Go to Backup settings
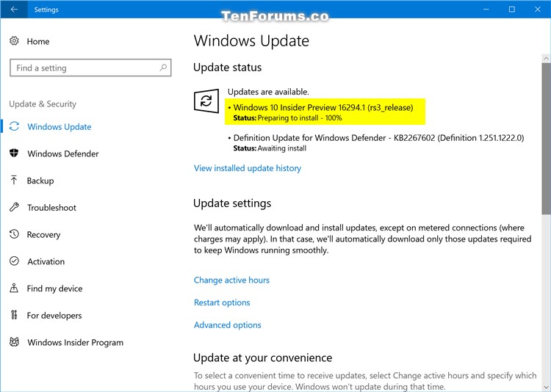The image size is (551, 392). pos(40,181)
